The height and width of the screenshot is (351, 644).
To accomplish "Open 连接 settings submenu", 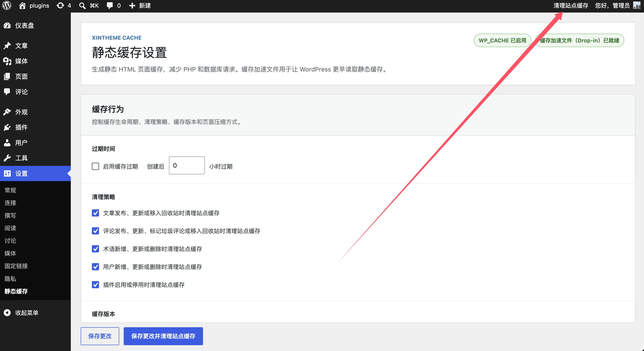I will click(10, 202).
